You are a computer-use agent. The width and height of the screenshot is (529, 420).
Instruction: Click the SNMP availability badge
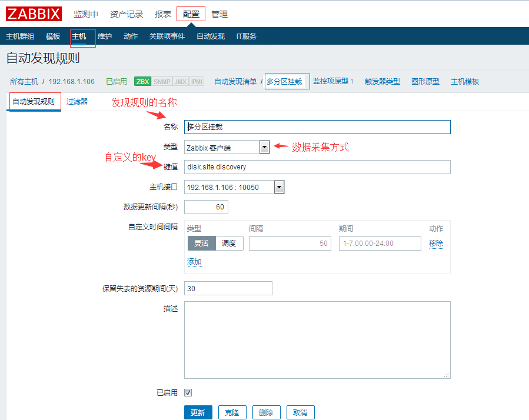click(162, 82)
